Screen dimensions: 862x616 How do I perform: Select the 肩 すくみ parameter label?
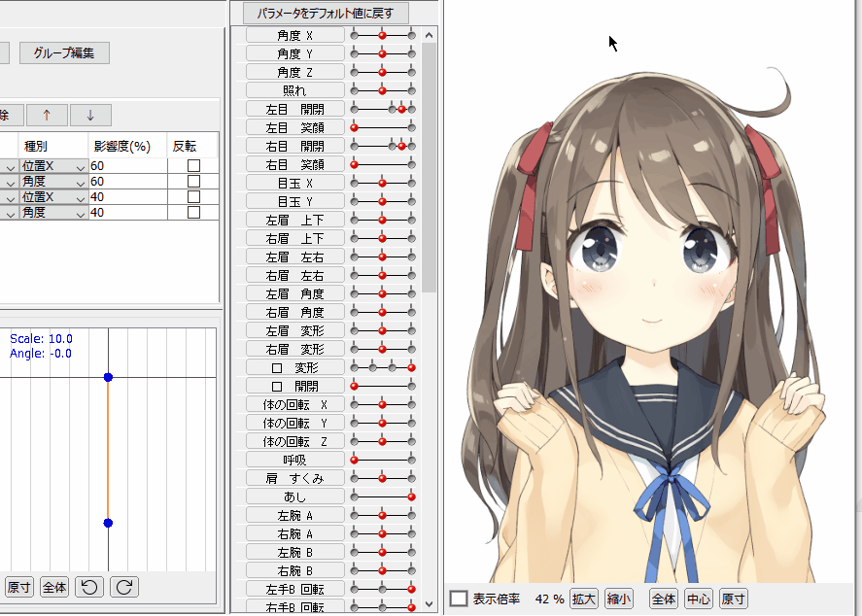tap(295, 479)
